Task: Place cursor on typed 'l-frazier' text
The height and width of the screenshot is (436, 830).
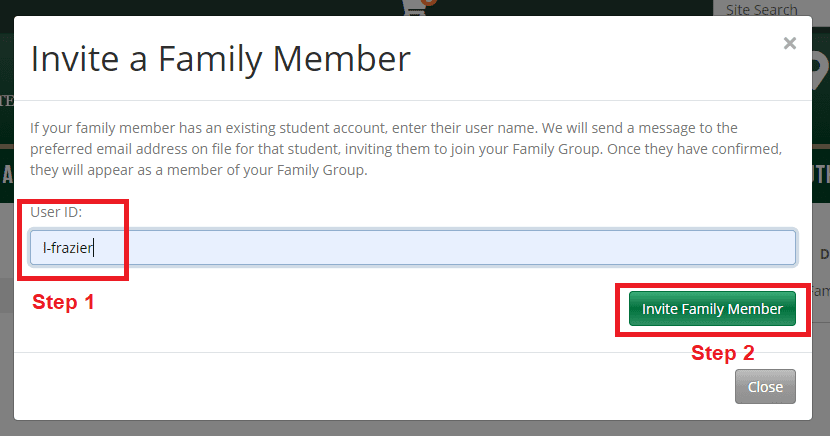Action: pos(68,248)
